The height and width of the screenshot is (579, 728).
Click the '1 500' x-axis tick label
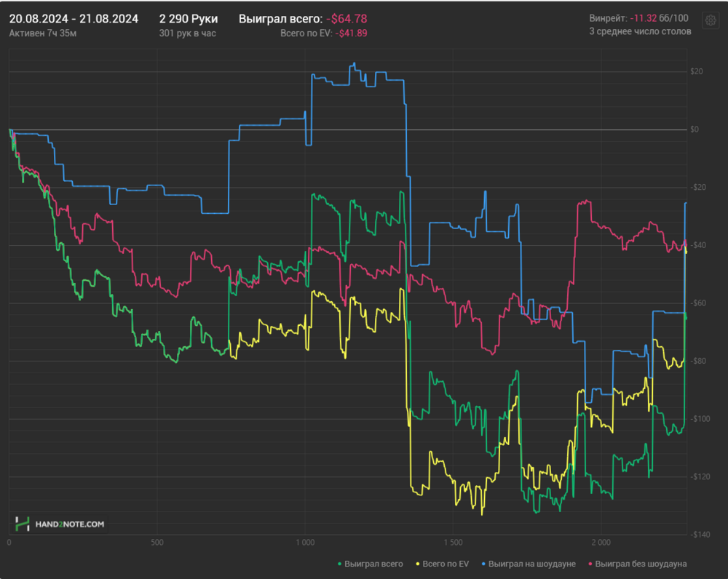[x=453, y=543]
